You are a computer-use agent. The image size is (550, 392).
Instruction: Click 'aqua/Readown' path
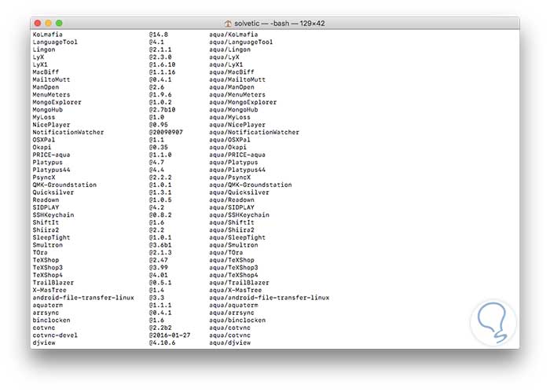(232, 200)
